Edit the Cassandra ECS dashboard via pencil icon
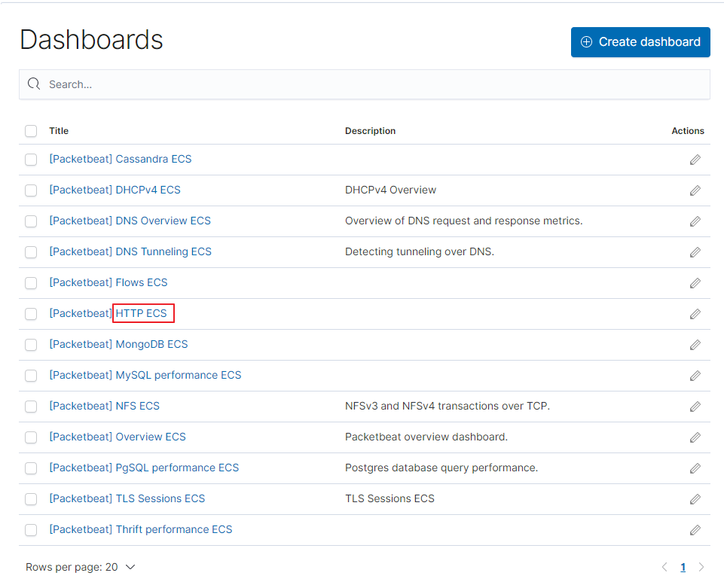The width and height of the screenshot is (724, 588). [695, 160]
